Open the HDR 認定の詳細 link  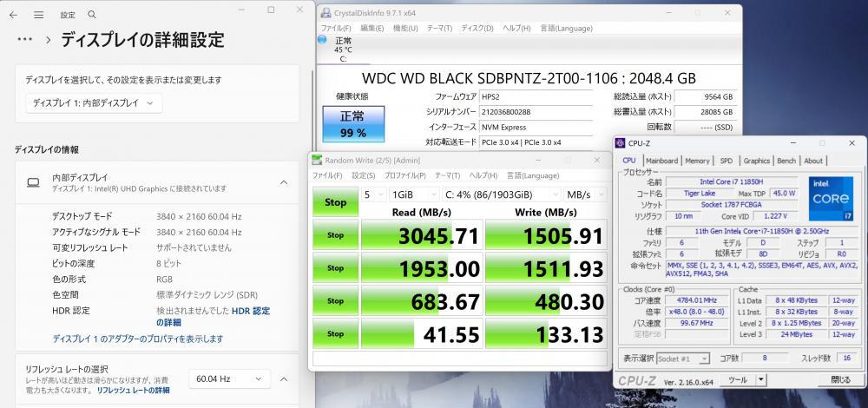click(214, 317)
